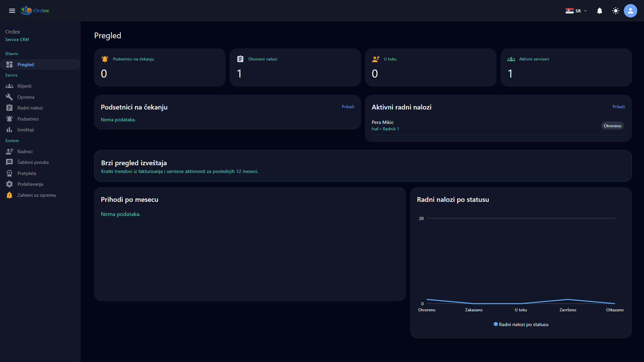Click the Otvoreno chart axis label
Image resolution: width=644 pixels, height=362 pixels.
427,310
